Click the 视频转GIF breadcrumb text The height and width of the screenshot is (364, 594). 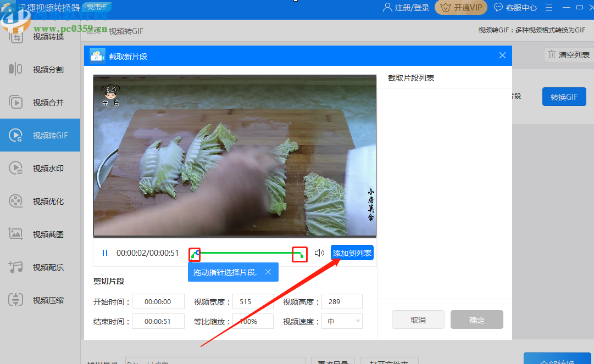tap(126, 31)
